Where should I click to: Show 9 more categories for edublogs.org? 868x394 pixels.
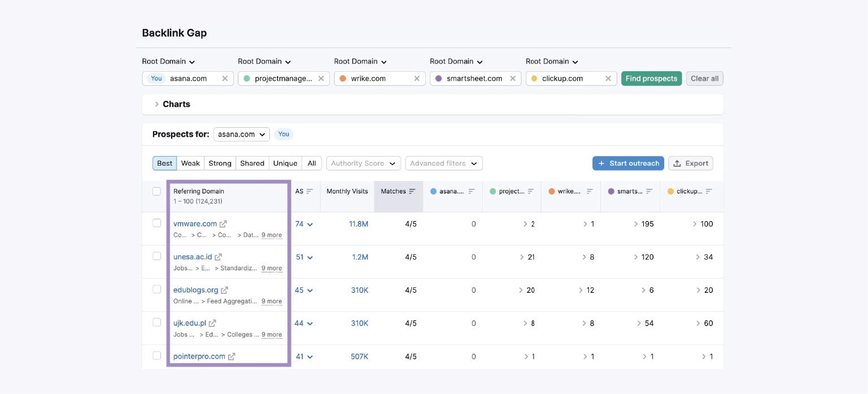pyautogui.click(x=272, y=301)
